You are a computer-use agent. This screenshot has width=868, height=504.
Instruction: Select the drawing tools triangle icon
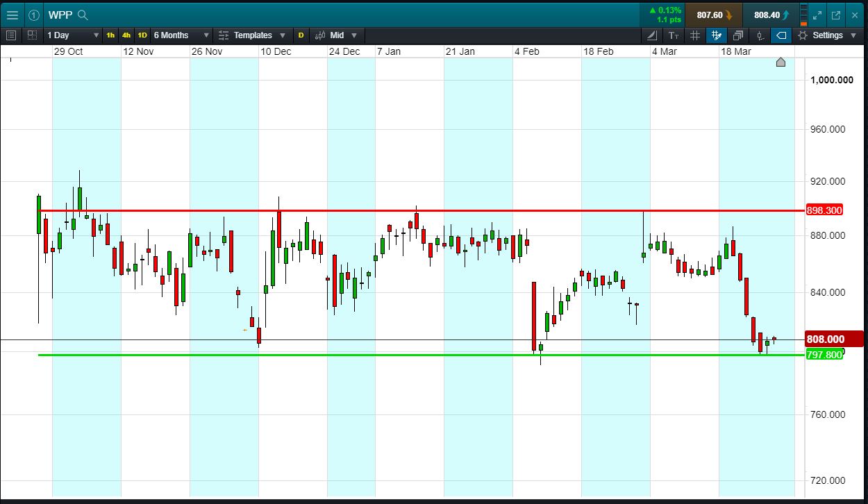click(652, 35)
